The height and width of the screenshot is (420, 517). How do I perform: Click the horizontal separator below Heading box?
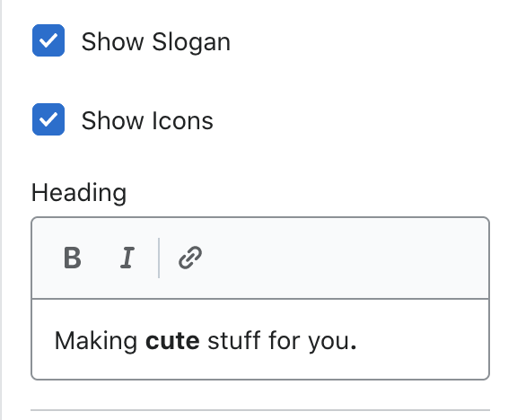coord(260,410)
